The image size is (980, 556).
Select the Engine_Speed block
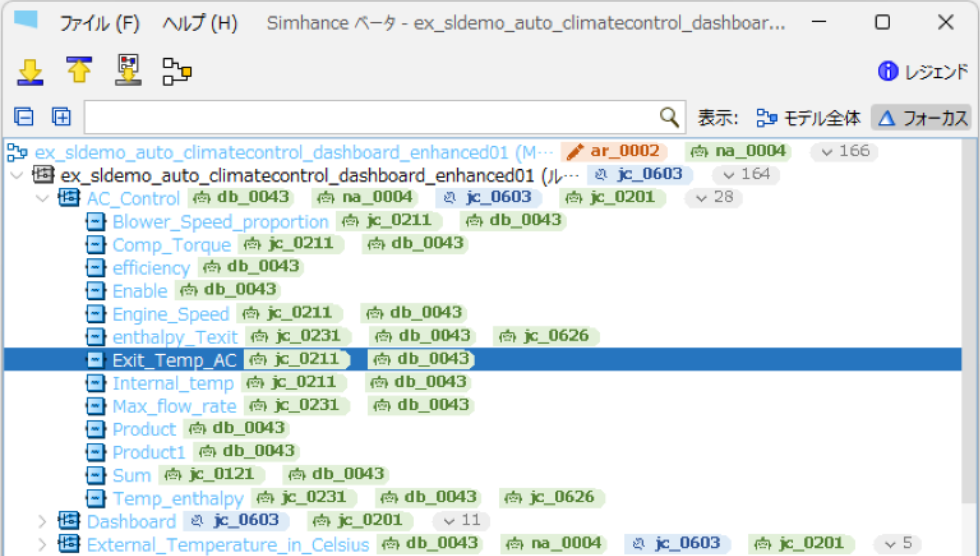point(171,314)
